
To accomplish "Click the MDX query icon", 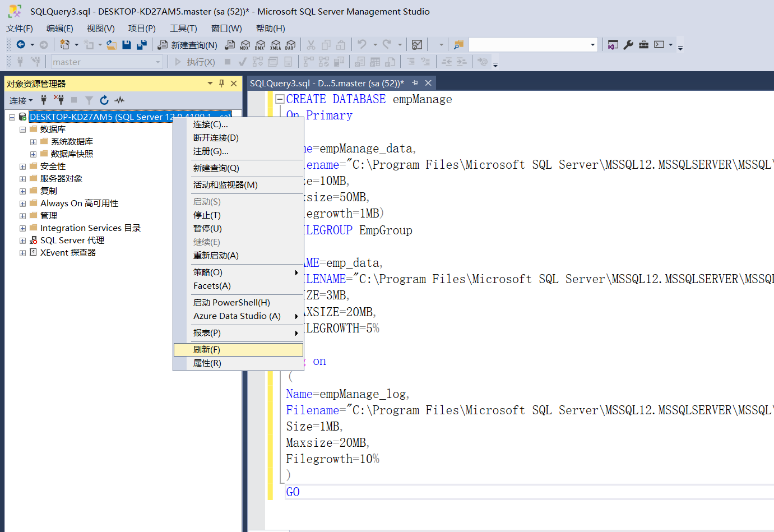I will (x=245, y=45).
